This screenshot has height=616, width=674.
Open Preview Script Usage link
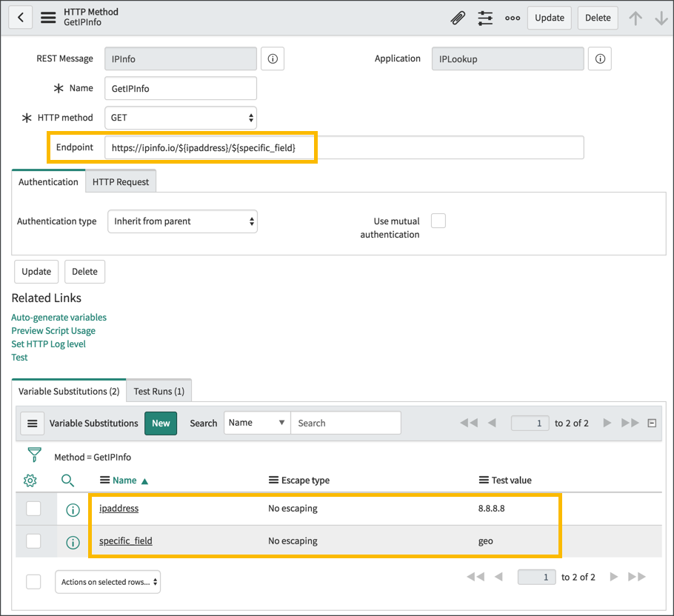click(53, 331)
